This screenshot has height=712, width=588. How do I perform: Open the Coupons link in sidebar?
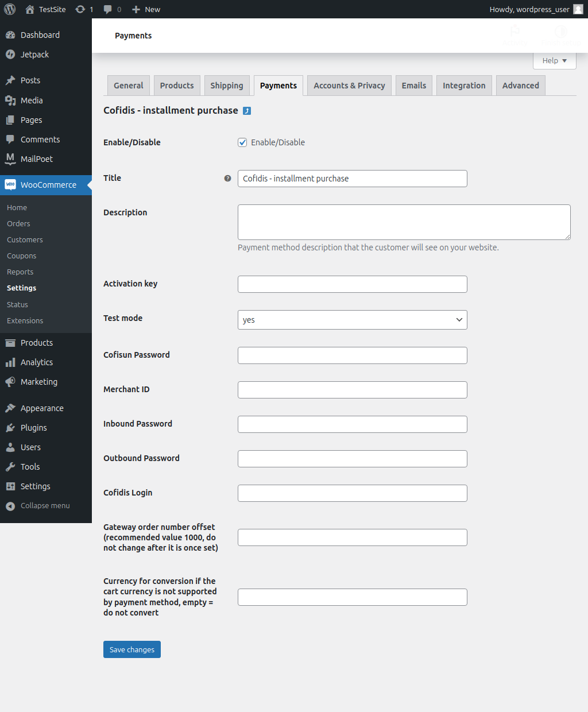tap(21, 256)
